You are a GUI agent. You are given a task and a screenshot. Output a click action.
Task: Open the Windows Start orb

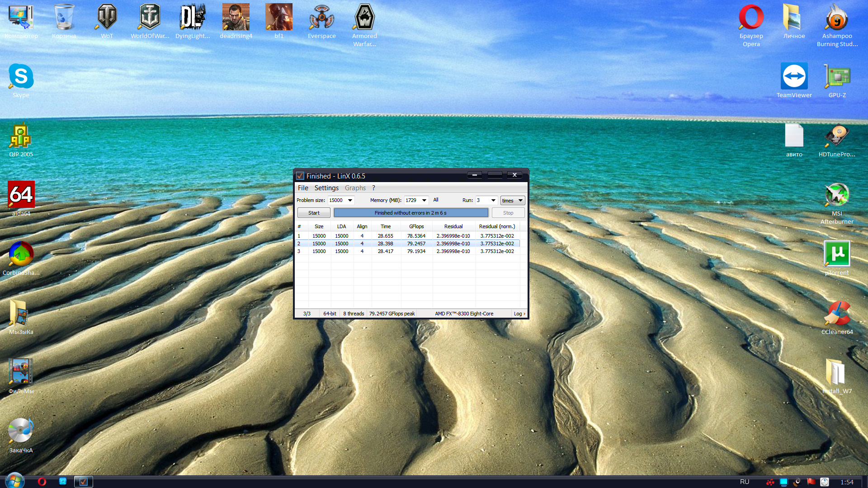(x=14, y=481)
